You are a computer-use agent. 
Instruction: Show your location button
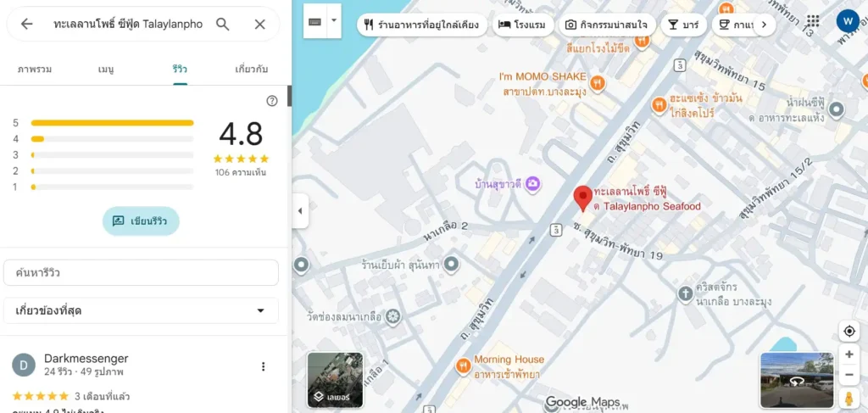tap(849, 331)
